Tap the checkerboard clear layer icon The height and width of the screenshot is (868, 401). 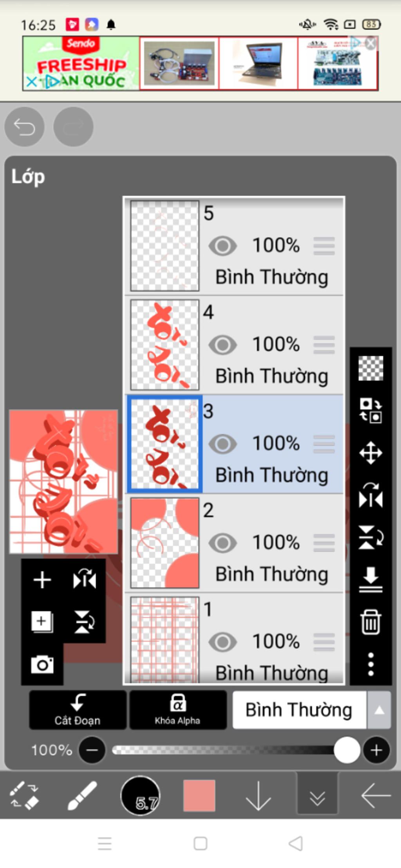(x=370, y=368)
